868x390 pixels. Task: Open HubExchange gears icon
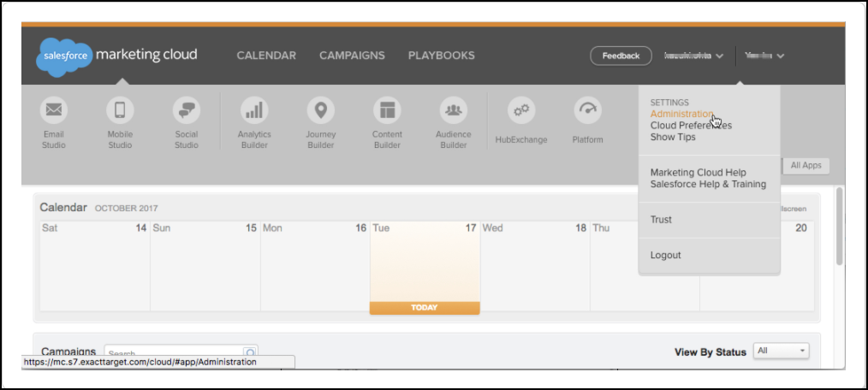coord(520,110)
